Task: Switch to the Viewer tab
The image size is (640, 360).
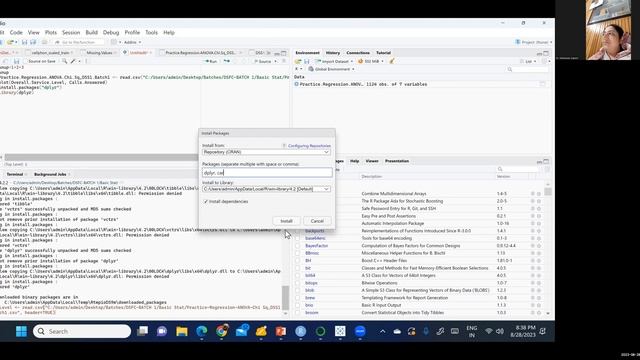Action: coord(372,161)
